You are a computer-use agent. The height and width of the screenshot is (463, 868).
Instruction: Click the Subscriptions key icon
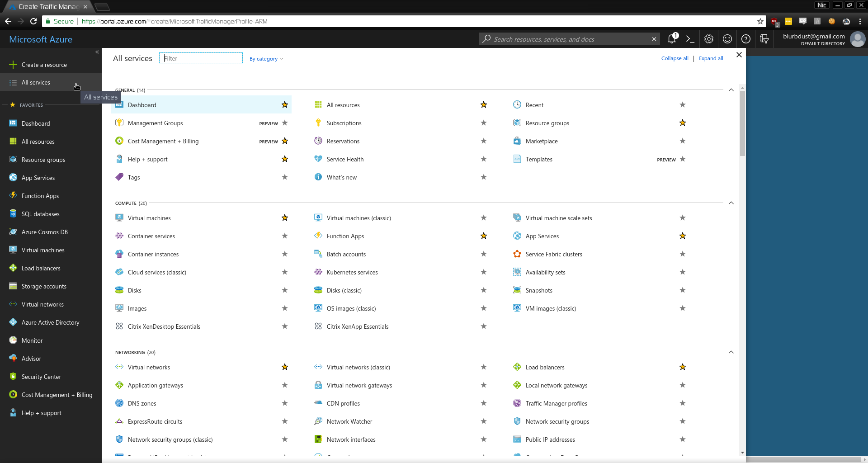point(318,123)
